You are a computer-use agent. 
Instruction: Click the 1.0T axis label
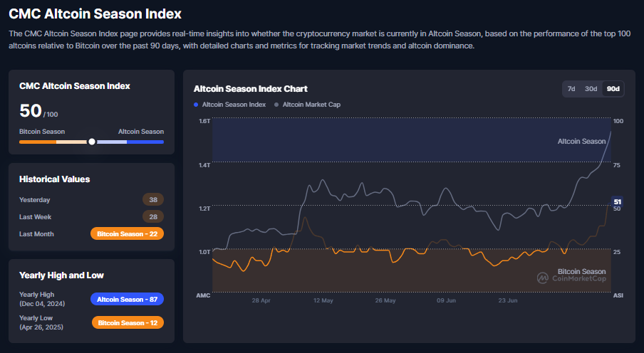click(x=204, y=252)
